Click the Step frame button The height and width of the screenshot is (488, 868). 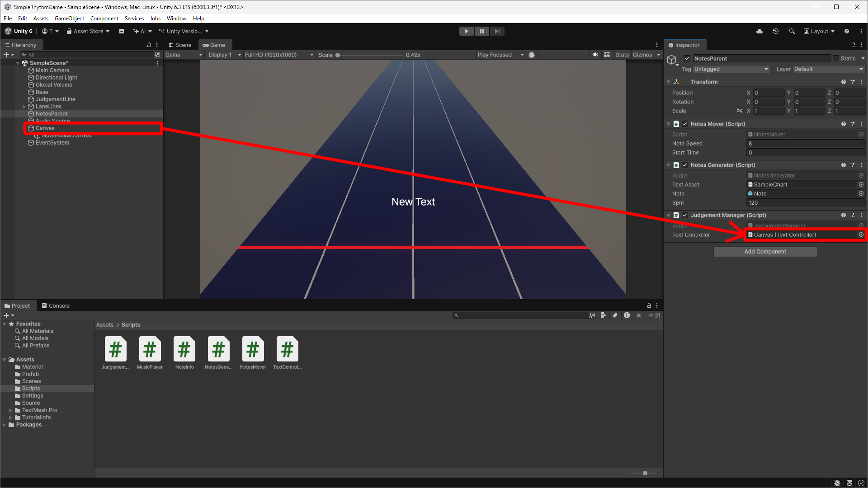click(497, 31)
